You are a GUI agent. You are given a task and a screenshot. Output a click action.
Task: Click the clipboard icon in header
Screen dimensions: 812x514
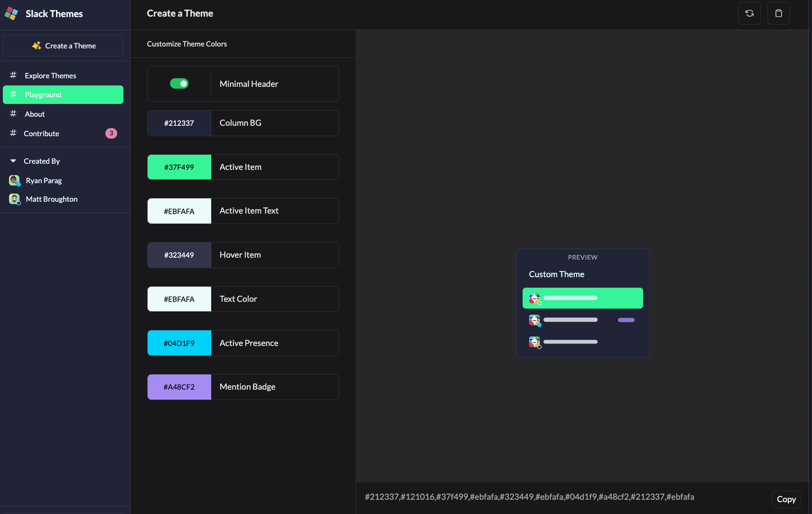778,13
